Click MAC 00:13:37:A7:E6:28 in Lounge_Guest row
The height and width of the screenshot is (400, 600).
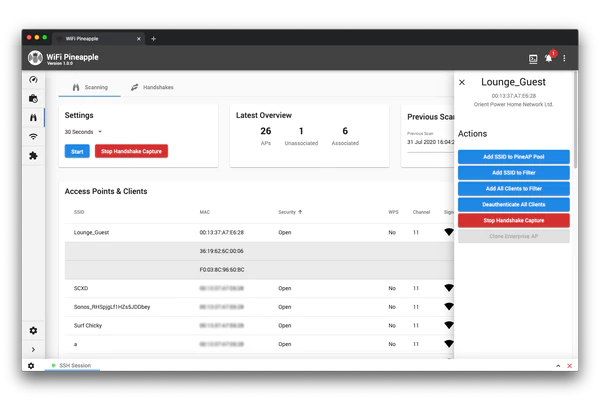pyautogui.click(x=222, y=232)
